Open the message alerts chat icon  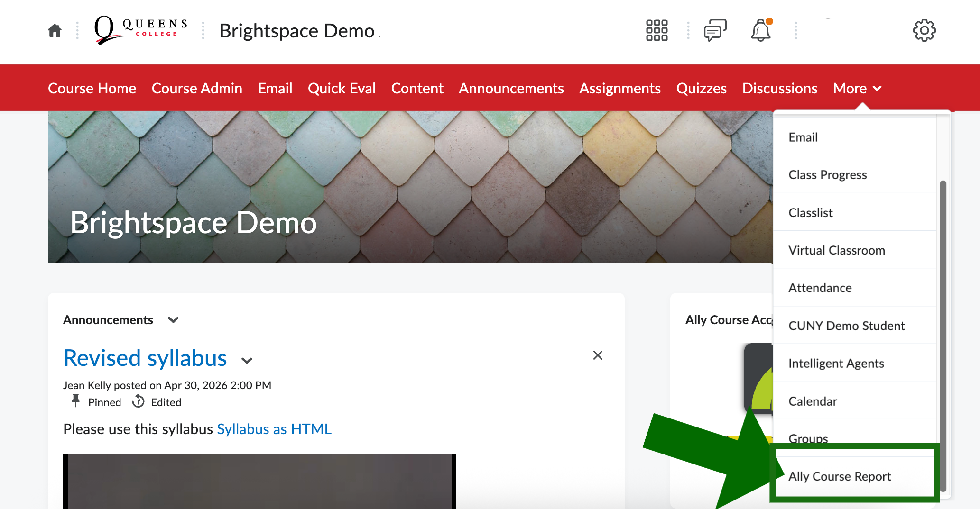715,30
